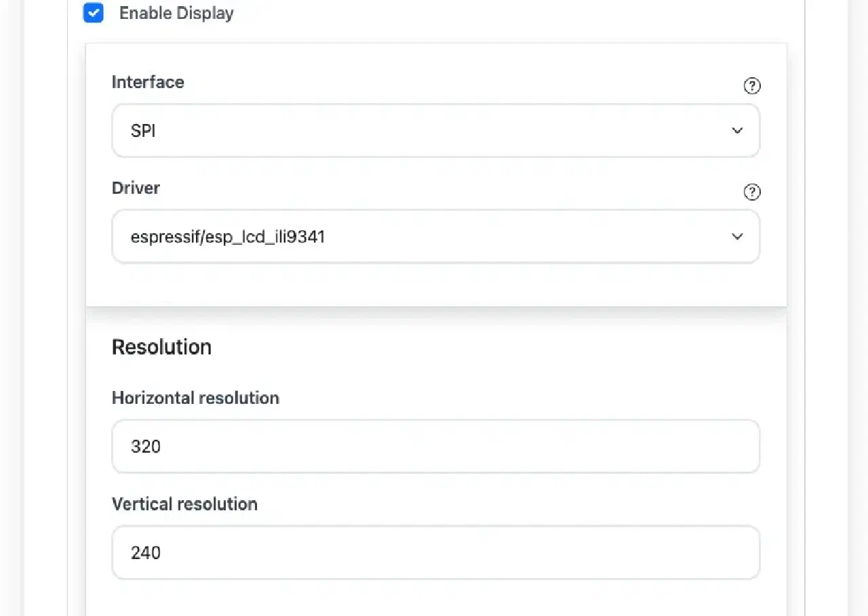Open the Interface help question mark icon
The image size is (868, 616).
(x=752, y=86)
